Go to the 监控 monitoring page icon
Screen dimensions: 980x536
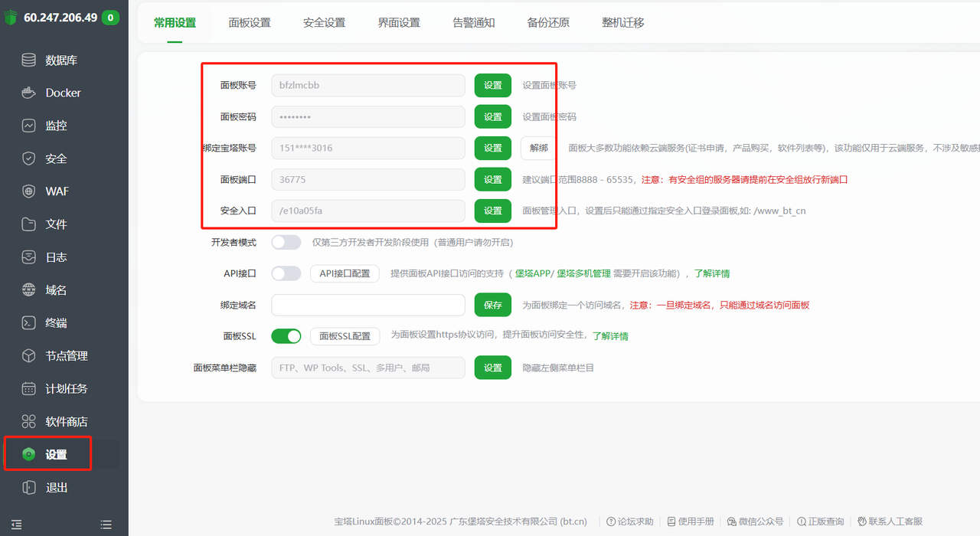point(29,126)
